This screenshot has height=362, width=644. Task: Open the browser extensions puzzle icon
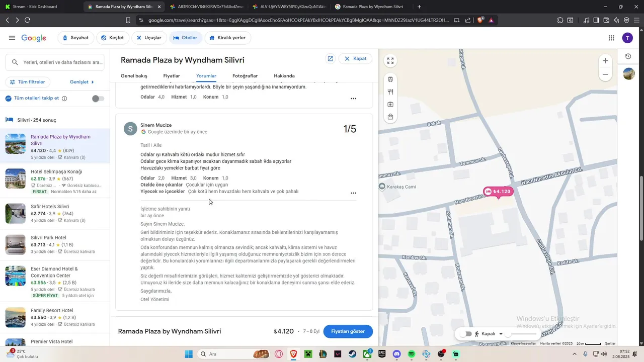[x=560, y=20]
